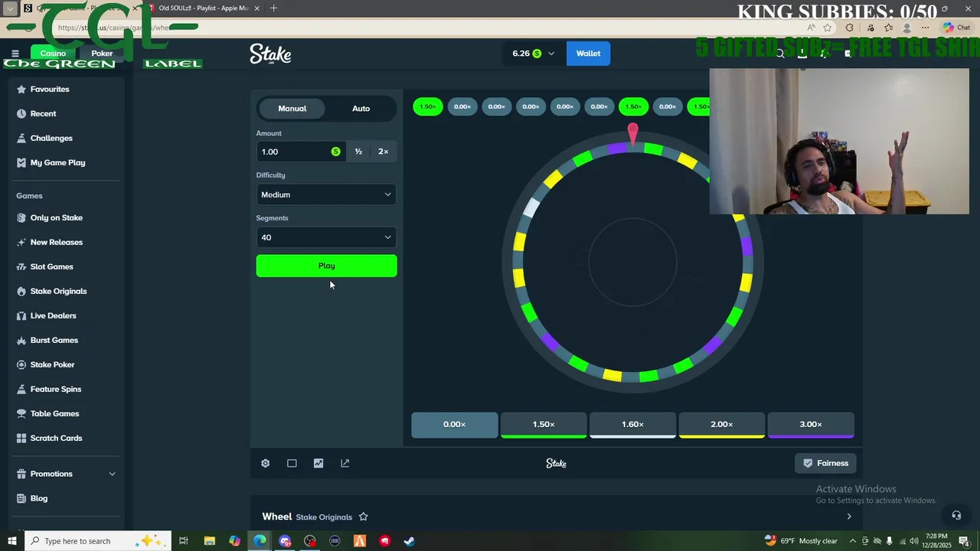The height and width of the screenshot is (551, 980).
Task: Open Steam from the taskbar
Action: pos(410,541)
